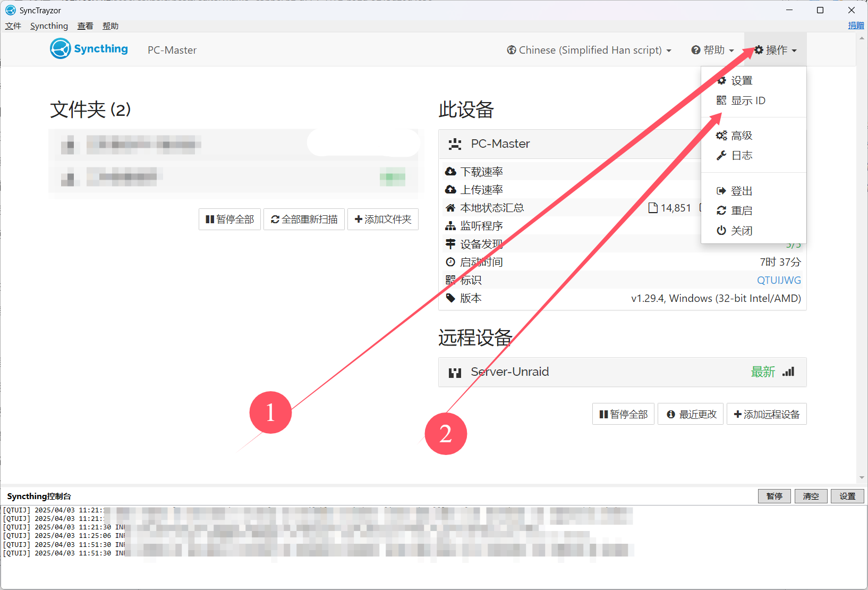Click the QTUIJWG device ID link
Screen dimensions: 868x590
779,280
